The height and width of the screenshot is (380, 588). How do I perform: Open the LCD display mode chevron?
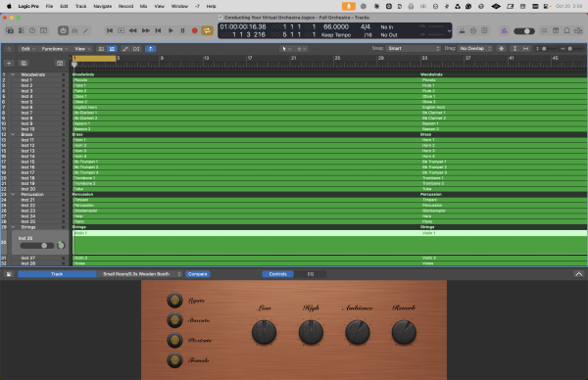[449, 31]
